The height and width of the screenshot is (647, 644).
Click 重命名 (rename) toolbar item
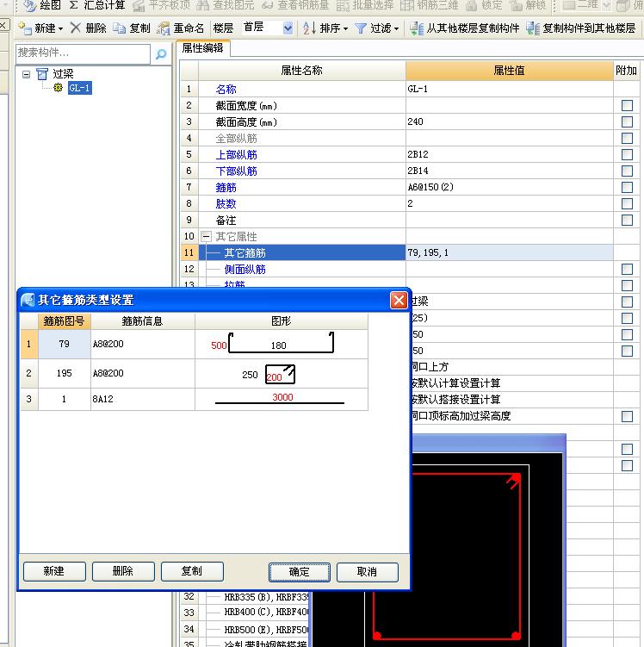(x=181, y=28)
